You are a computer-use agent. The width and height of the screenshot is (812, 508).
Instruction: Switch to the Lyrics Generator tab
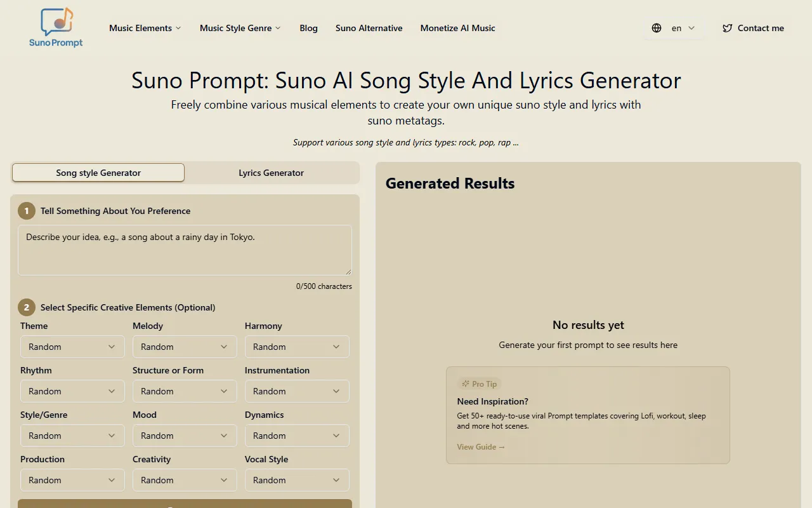(x=271, y=173)
